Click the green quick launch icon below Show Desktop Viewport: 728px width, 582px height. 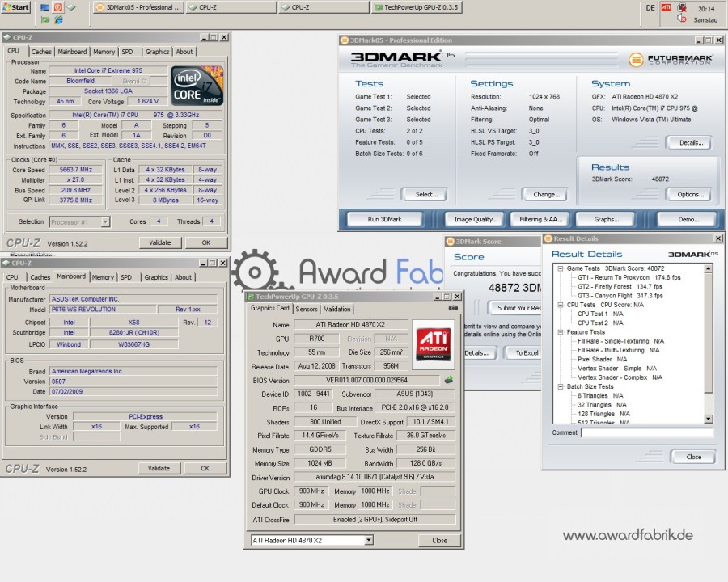45,20
